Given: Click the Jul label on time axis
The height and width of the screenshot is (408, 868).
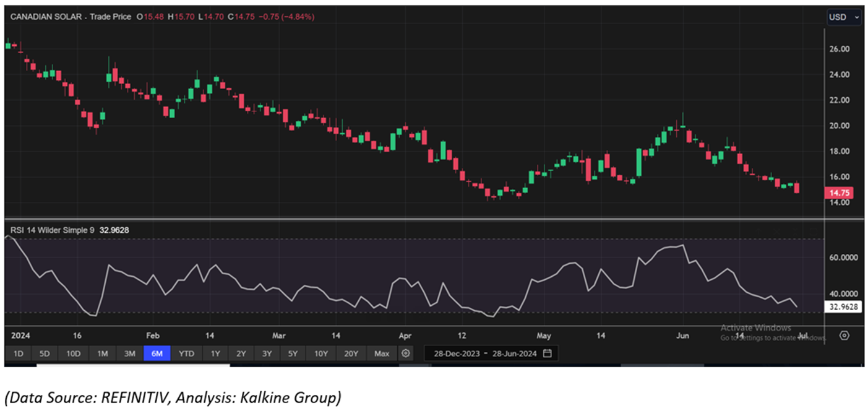Looking at the screenshot, I should point(802,336).
